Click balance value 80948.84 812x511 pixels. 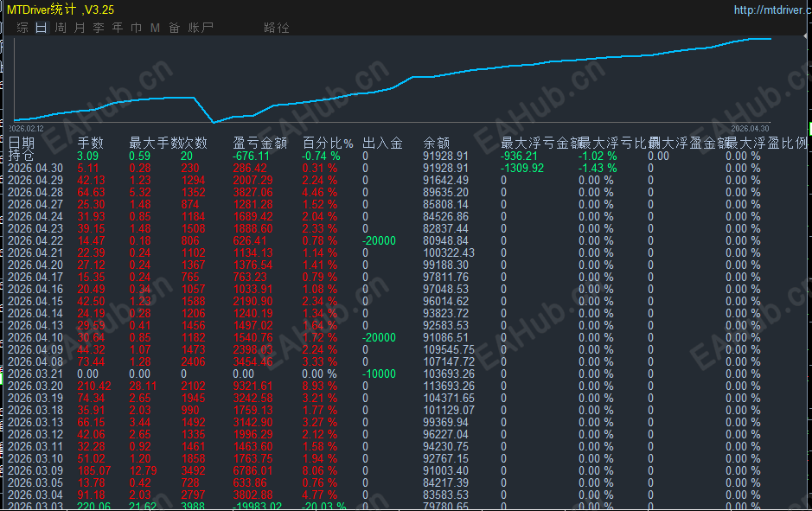click(x=446, y=240)
